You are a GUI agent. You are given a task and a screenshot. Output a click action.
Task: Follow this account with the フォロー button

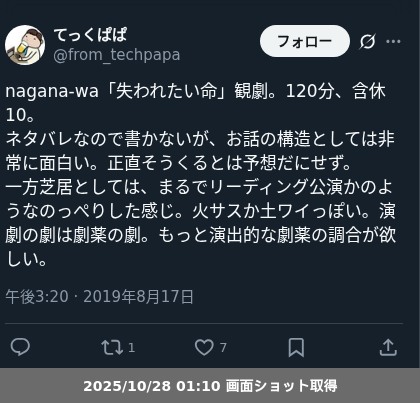(x=305, y=41)
